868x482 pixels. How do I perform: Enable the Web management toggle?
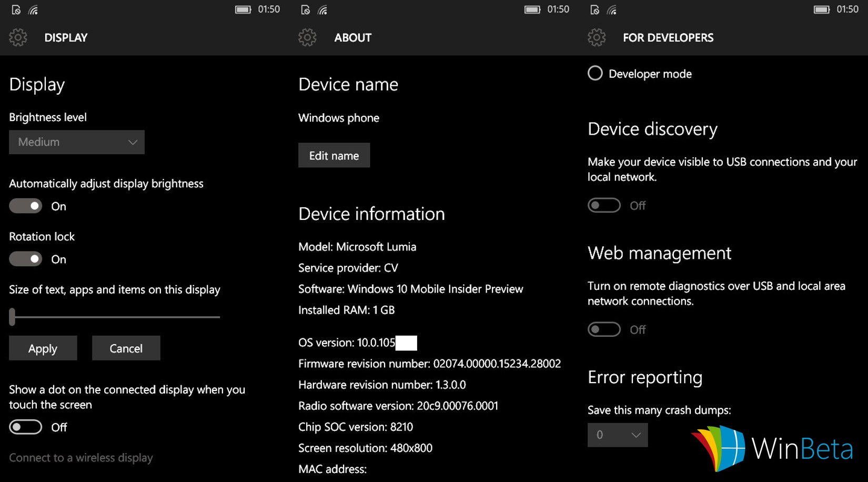604,329
